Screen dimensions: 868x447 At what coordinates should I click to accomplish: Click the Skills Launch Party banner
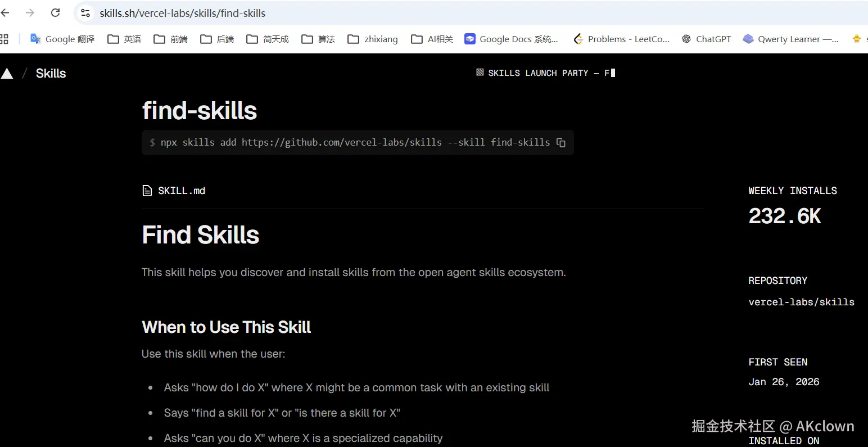tap(546, 73)
